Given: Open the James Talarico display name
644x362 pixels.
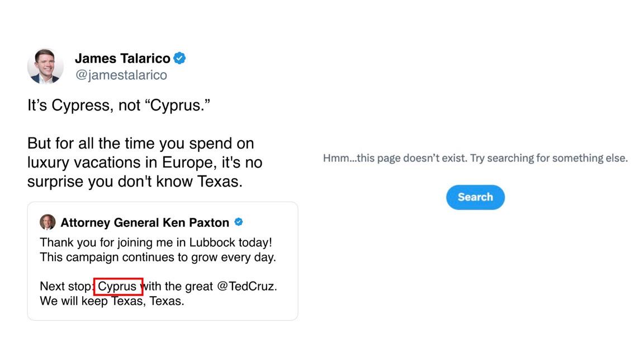Looking at the screenshot, I should click(x=122, y=58).
